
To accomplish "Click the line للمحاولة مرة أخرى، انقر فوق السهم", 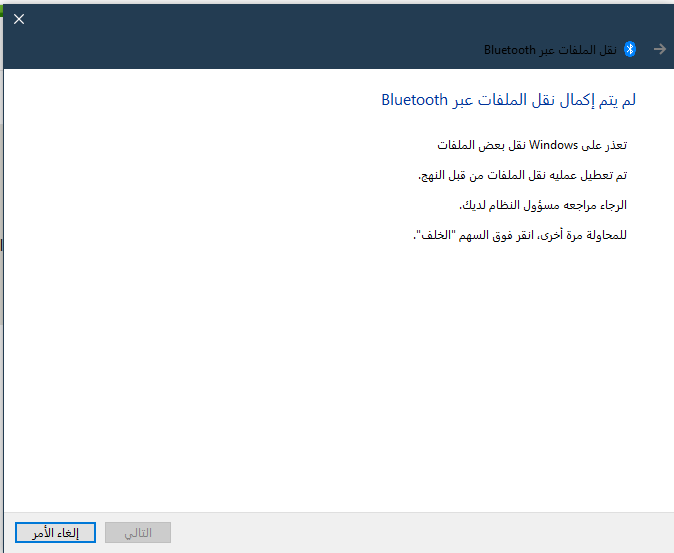I will tap(520, 235).
